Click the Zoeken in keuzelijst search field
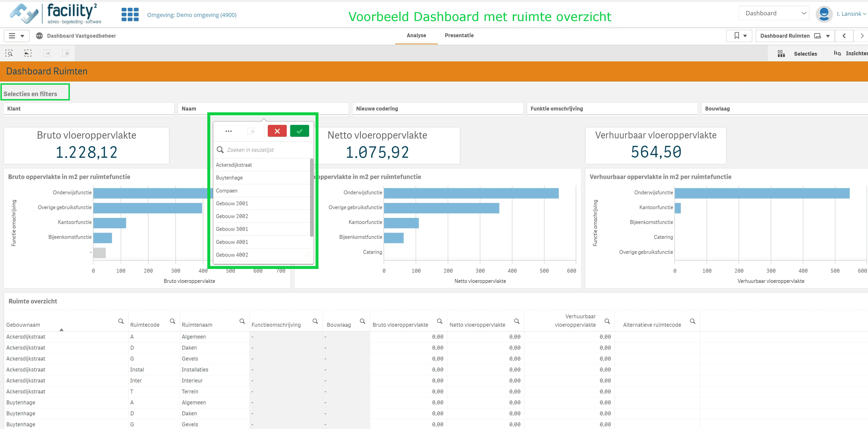Screen dimensions: 868x429 coord(266,150)
